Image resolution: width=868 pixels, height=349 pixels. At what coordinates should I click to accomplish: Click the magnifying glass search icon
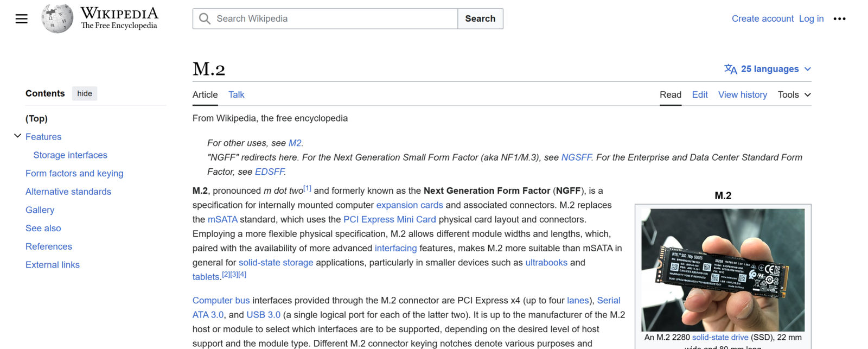[x=205, y=19]
